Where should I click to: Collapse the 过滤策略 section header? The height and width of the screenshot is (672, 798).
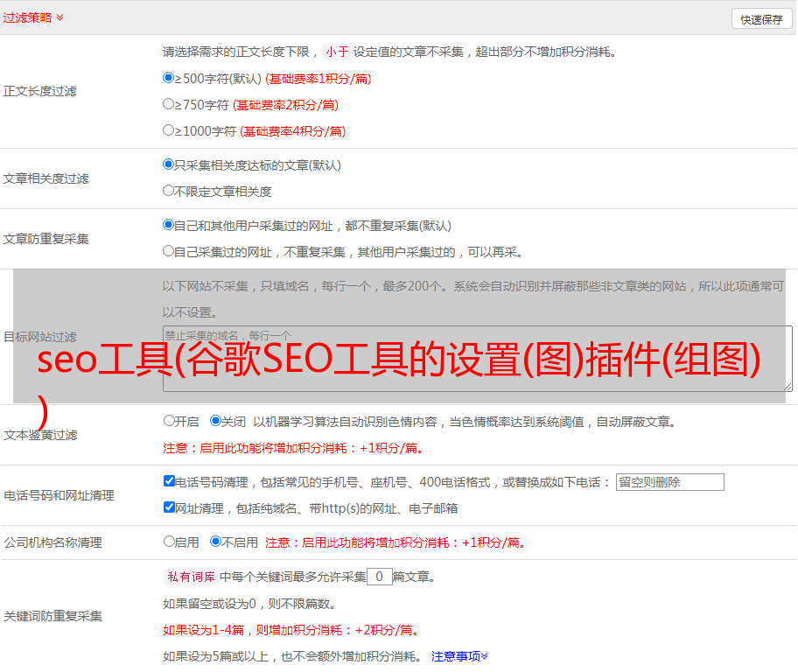(x=33, y=17)
